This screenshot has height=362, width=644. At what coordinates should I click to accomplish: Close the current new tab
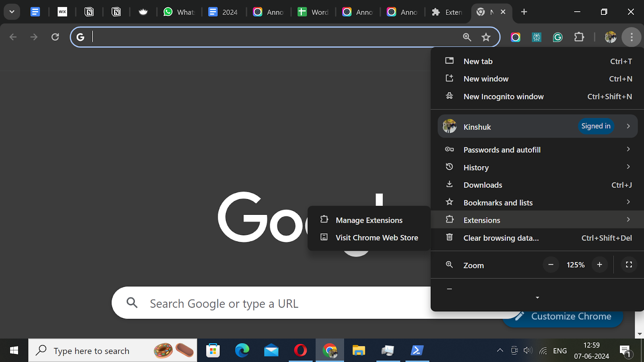click(x=503, y=12)
